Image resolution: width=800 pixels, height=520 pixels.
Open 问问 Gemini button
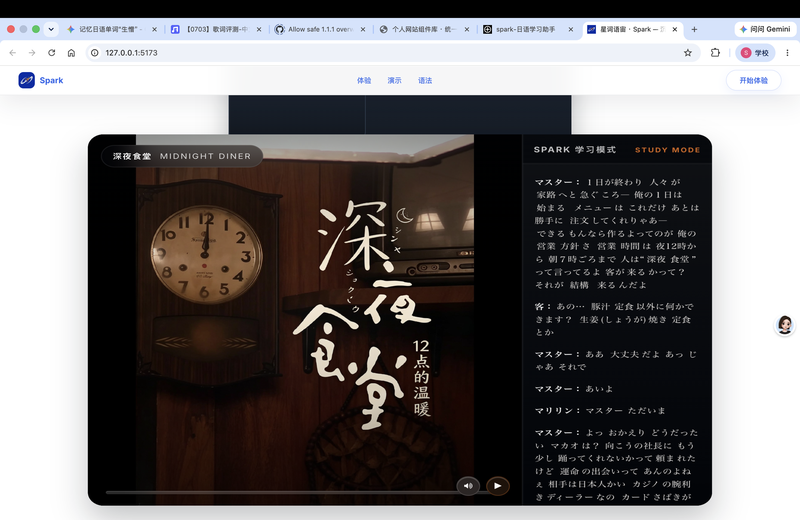(x=765, y=29)
